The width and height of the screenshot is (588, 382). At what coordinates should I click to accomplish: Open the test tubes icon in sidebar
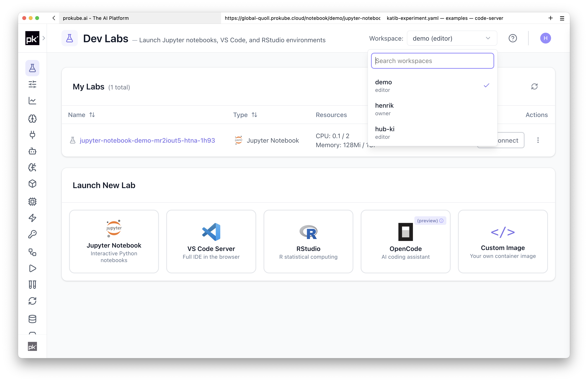point(32,284)
